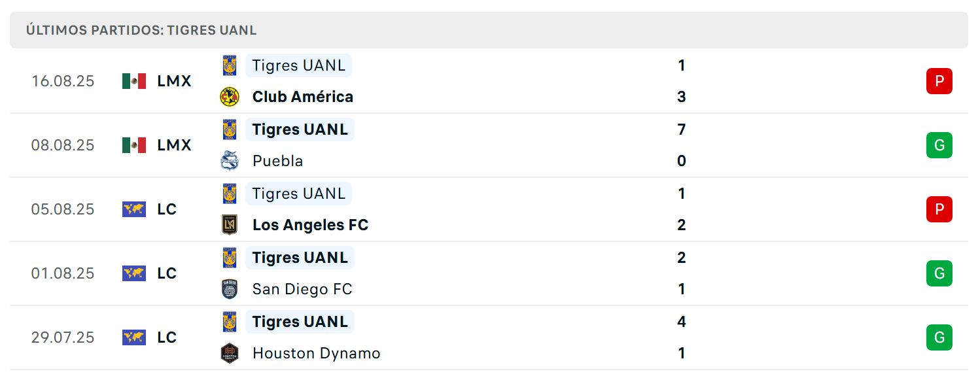Select the Tigres UANL name in Puebla match
980x378 pixels.
pyautogui.click(x=300, y=129)
